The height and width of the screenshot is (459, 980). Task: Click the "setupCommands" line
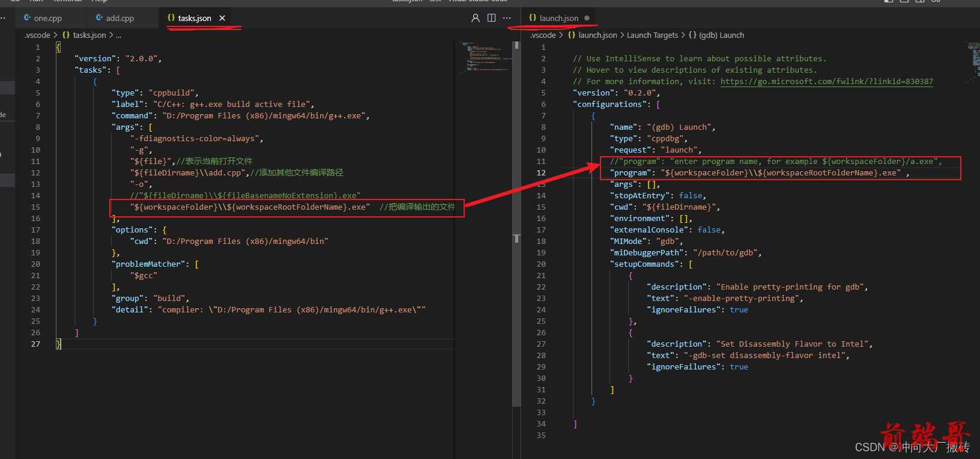click(x=651, y=264)
